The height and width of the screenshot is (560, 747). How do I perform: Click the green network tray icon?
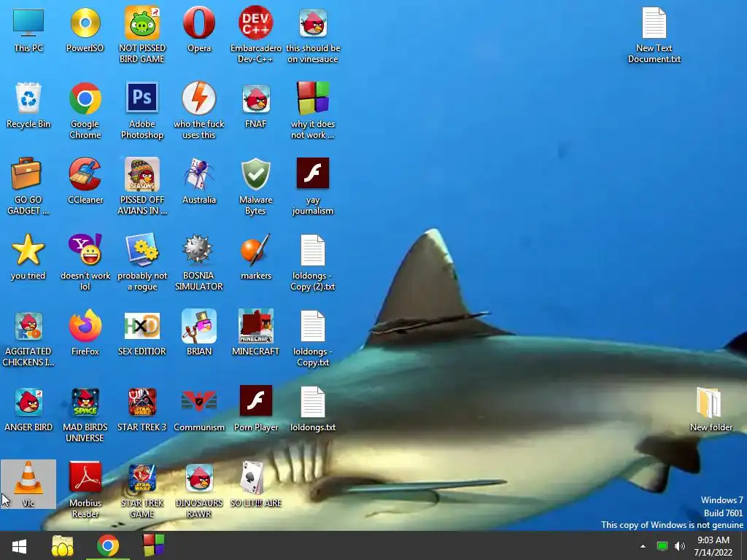coord(662,546)
